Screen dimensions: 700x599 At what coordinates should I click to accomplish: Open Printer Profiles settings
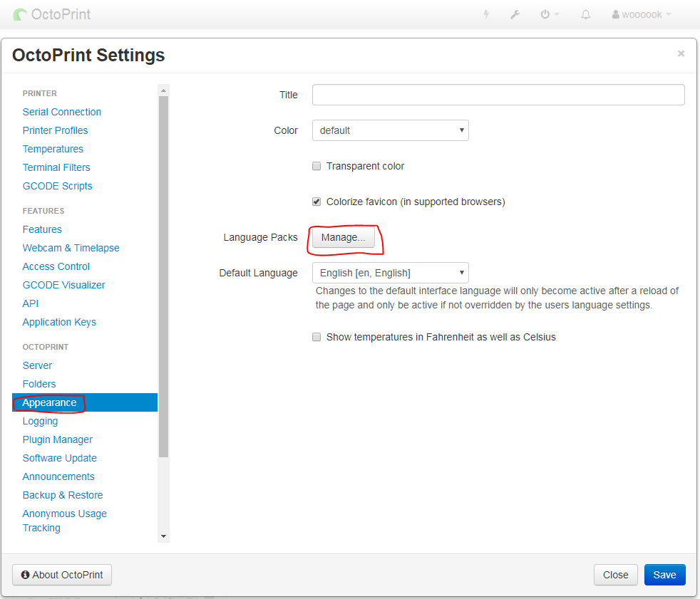(x=56, y=130)
